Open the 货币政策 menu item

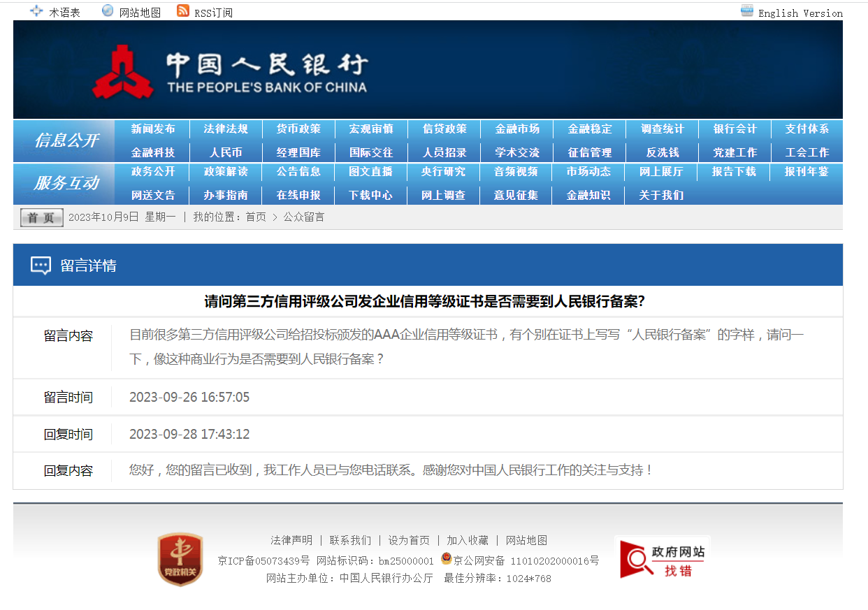pyautogui.click(x=298, y=129)
